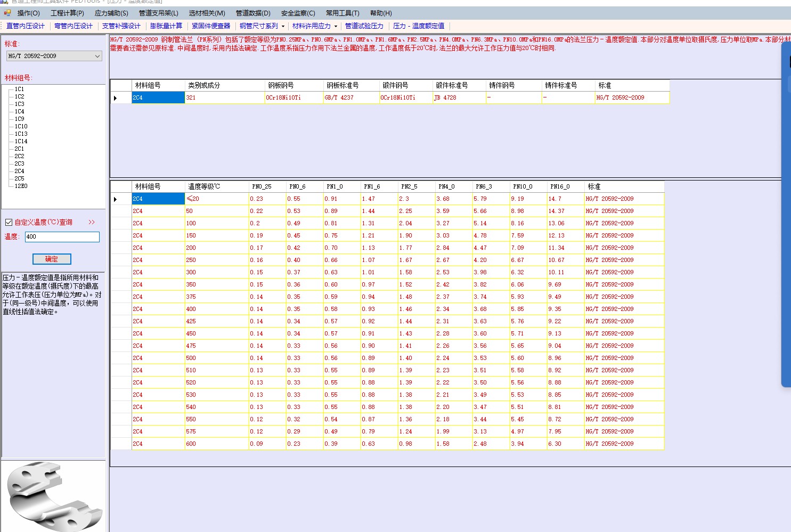The width and height of the screenshot is (791, 532).
Task: Open the 帮助(H) menu
Action: point(380,13)
